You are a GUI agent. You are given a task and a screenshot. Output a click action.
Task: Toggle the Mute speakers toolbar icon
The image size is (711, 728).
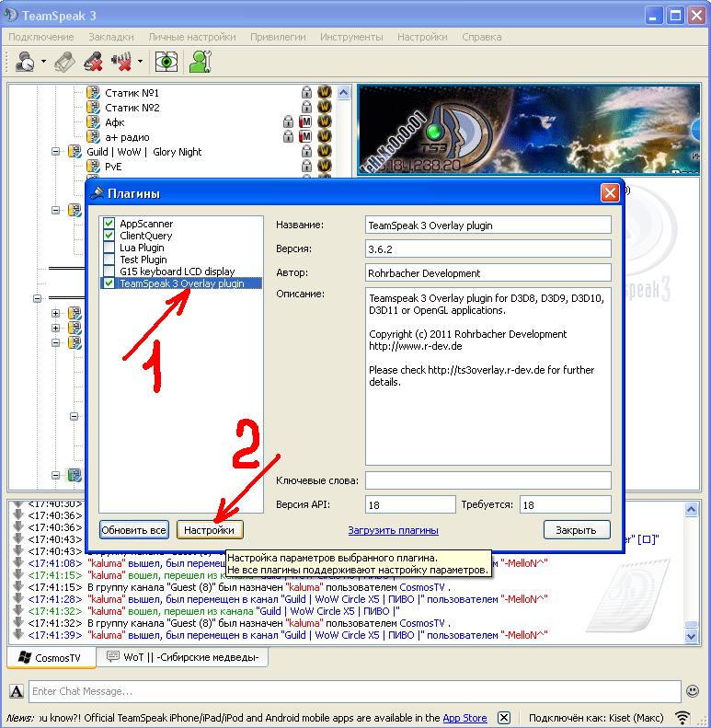(x=122, y=62)
